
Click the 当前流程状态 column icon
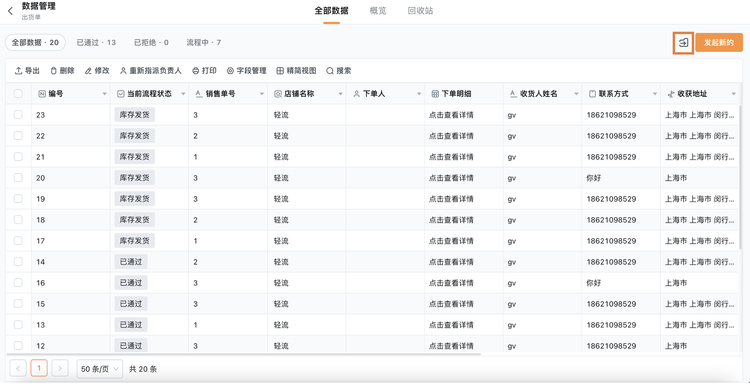[121, 94]
